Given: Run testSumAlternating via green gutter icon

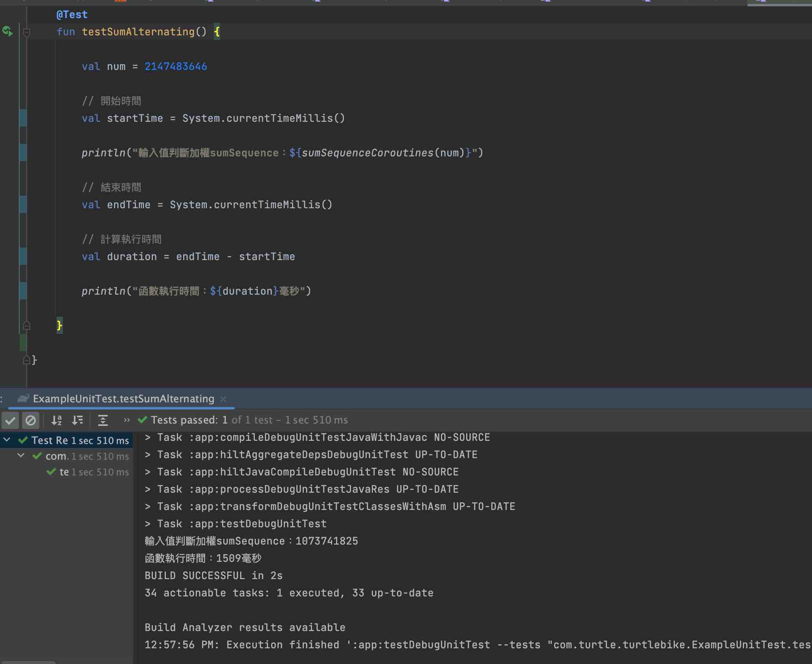Looking at the screenshot, I should click(x=7, y=31).
